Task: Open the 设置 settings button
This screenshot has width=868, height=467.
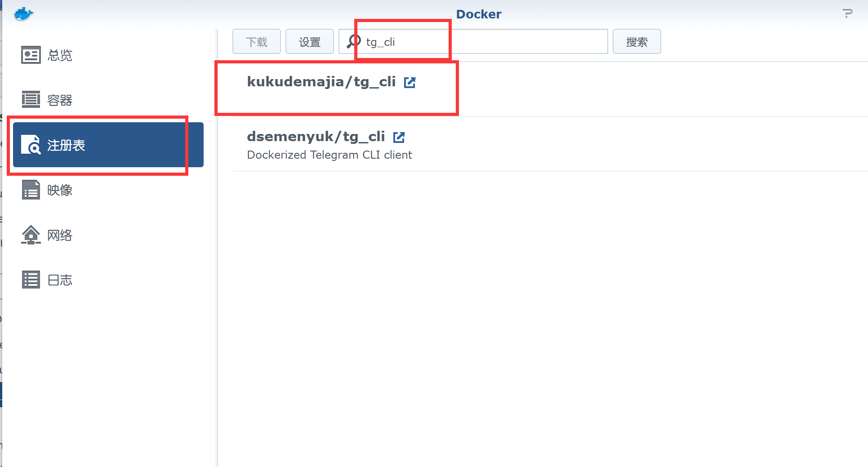Action: pyautogui.click(x=310, y=42)
